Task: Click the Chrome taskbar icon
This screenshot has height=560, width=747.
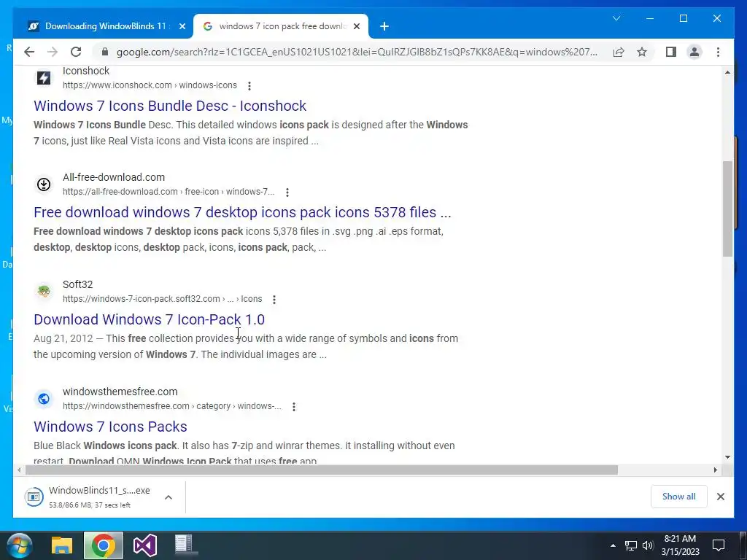Action: tap(104, 545)
